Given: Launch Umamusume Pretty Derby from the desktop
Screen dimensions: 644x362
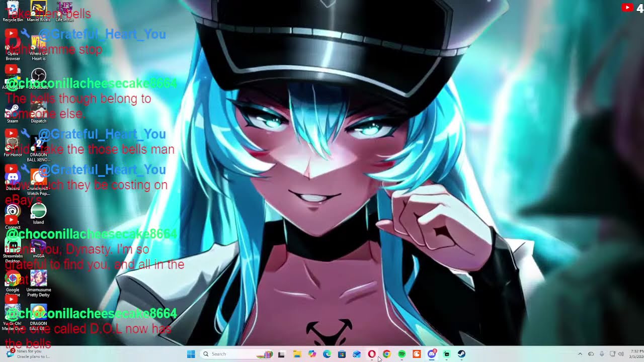Looking at the screenshot, I should [x=39, y=284].
